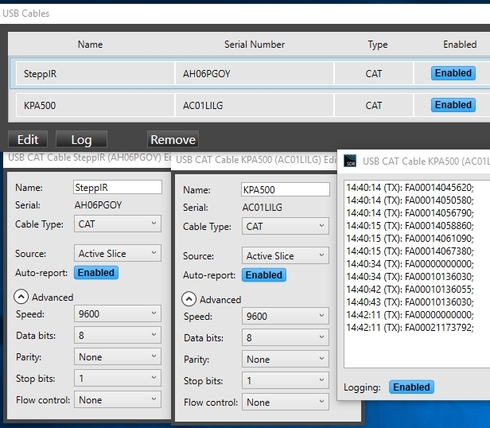Toggle Auto-report in the KPA500 edit window

click(264, 275)
